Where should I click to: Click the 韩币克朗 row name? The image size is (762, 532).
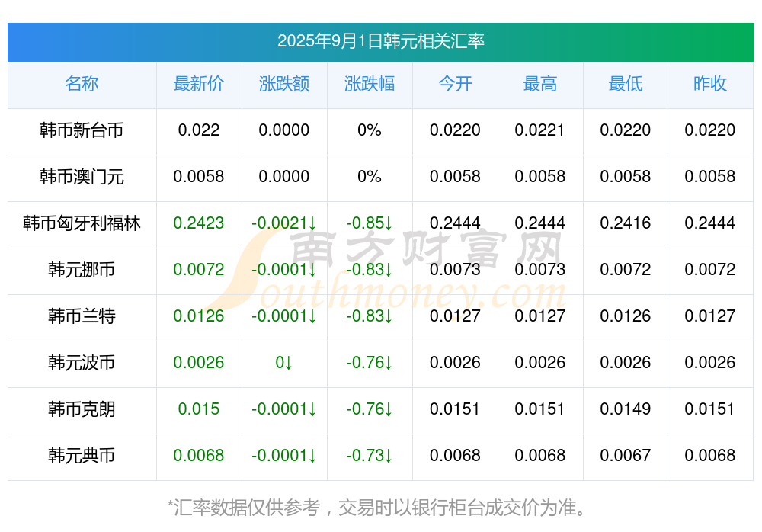point(82,409)
